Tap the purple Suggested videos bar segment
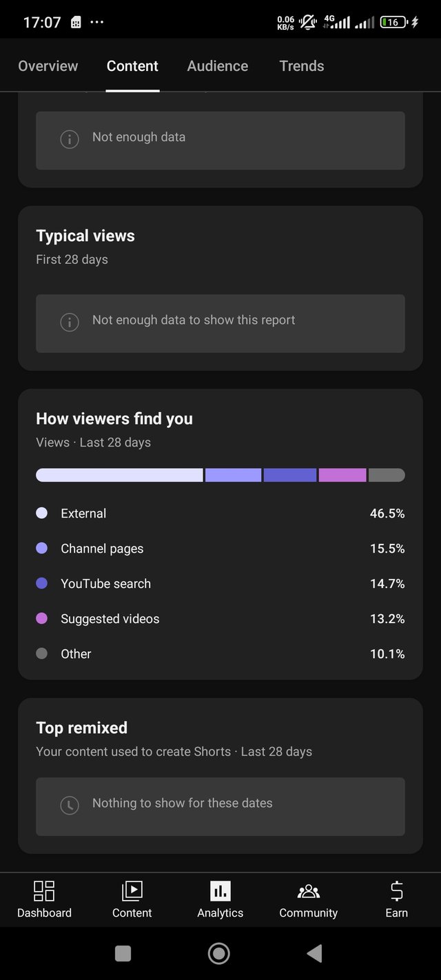 342,476
